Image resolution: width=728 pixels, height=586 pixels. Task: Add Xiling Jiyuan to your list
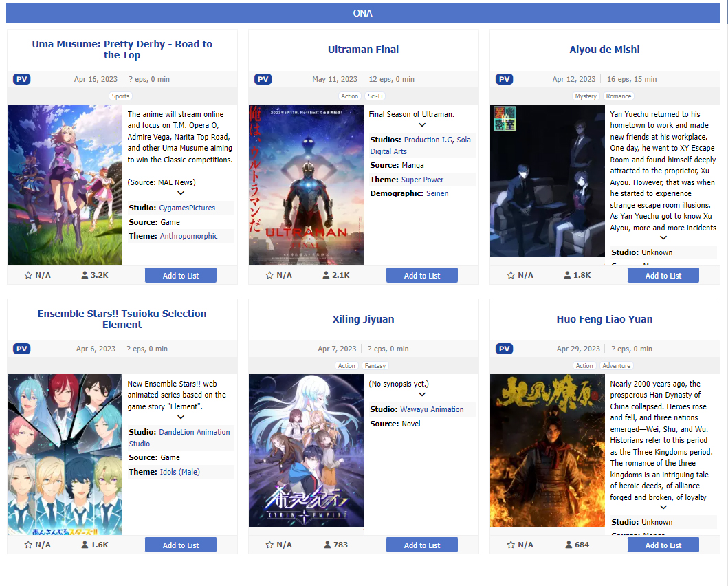422,545
